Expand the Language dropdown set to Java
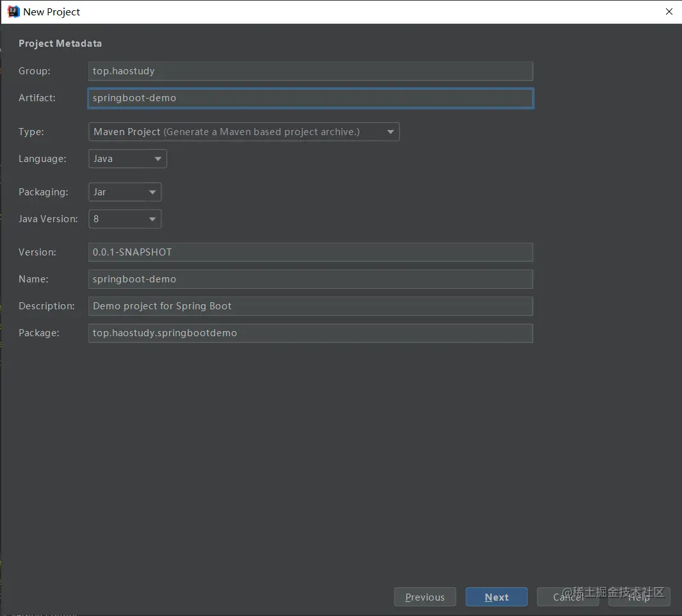The height and width of the screenshot is (616, 682). click(127, 159)
